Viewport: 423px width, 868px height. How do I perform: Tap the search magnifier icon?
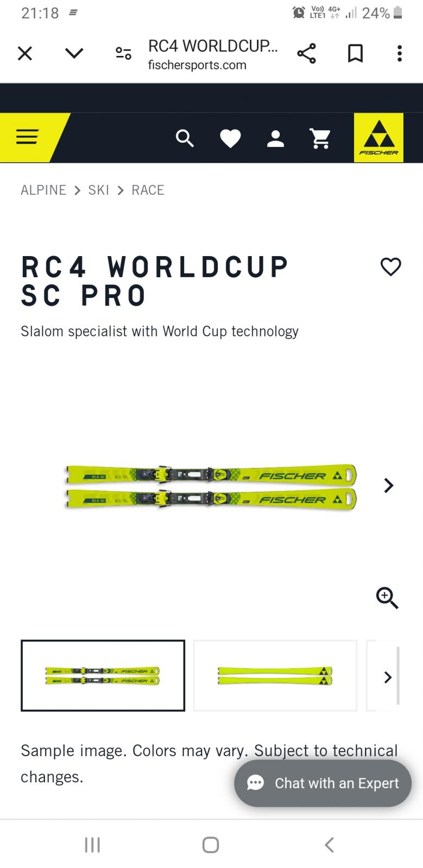pos(185,139)
